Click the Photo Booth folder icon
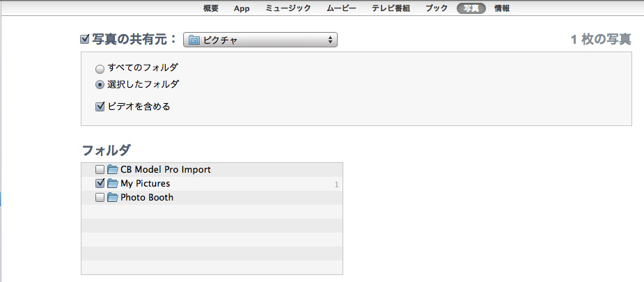 pyautogui.click(x=113, y=198)
